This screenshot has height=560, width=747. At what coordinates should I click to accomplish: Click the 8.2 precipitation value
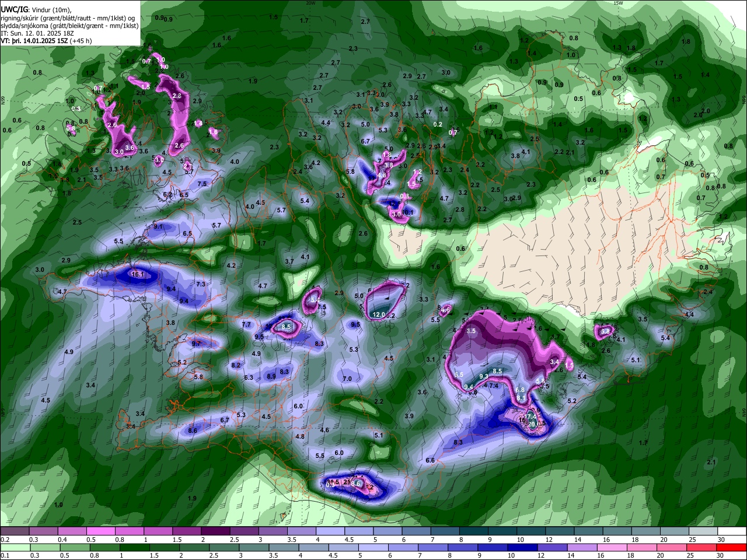click(x=236, y=365)
